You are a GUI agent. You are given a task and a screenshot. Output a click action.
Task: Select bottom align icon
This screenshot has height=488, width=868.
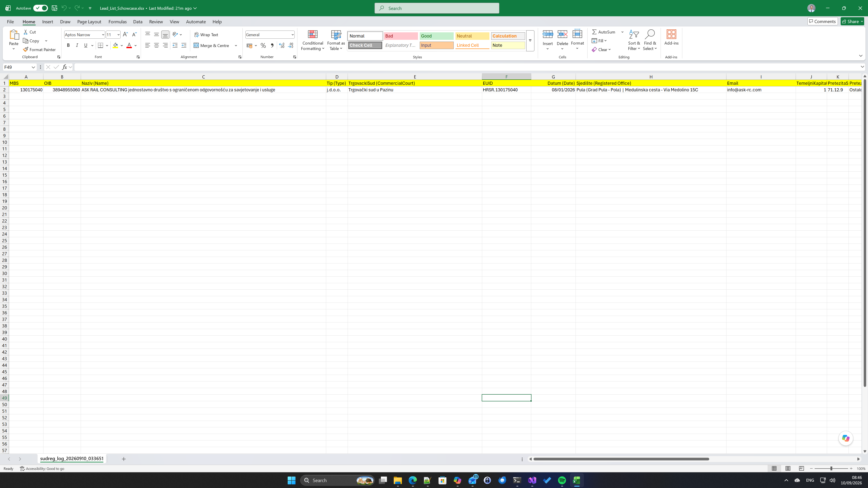pos(165,35)
